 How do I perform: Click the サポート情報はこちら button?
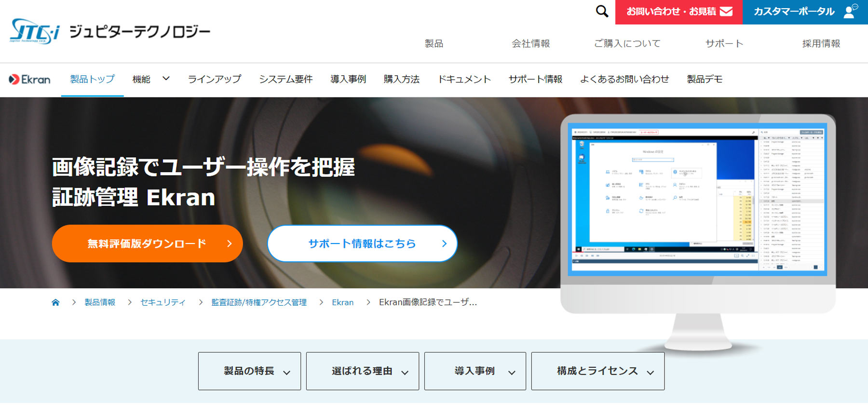click(x=362, y=243)
